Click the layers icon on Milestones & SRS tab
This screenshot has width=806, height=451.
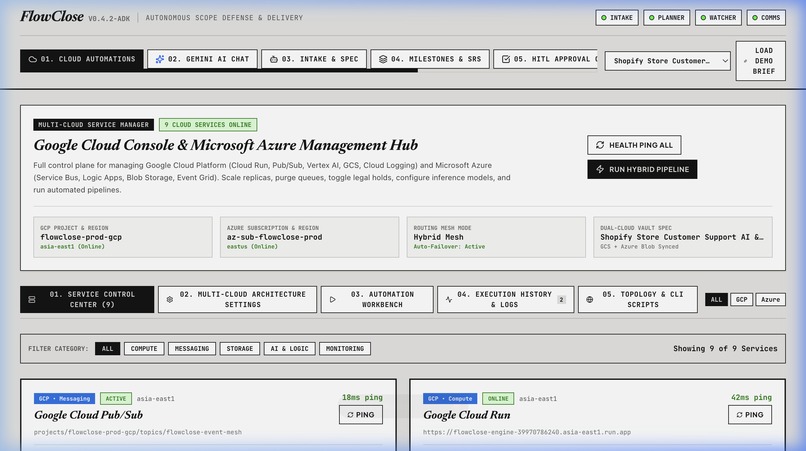pos(382,59)
